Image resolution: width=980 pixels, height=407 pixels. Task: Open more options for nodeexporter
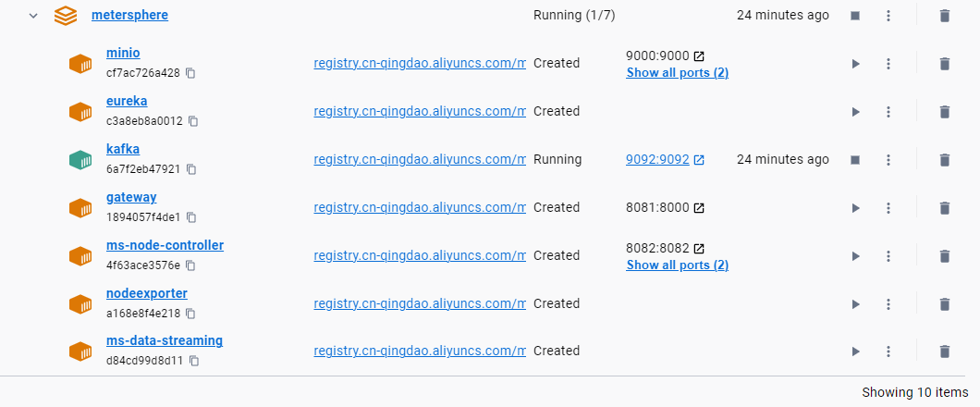[888, 304]
